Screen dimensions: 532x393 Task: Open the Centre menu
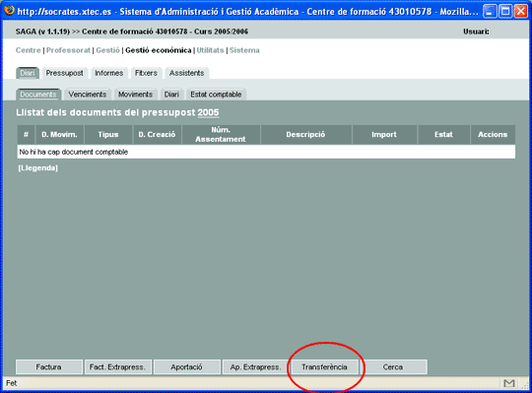(x=29, y=50)
